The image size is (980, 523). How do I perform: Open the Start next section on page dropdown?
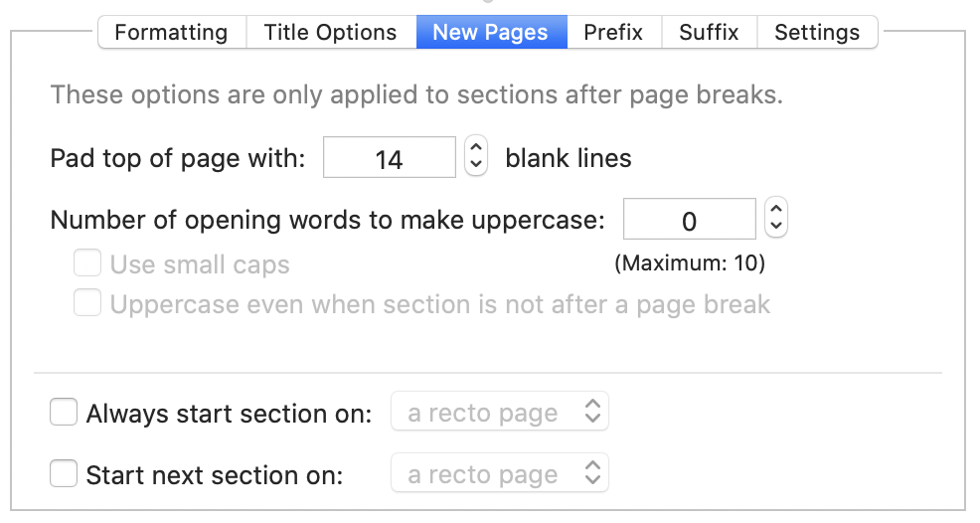click(500, 473)
